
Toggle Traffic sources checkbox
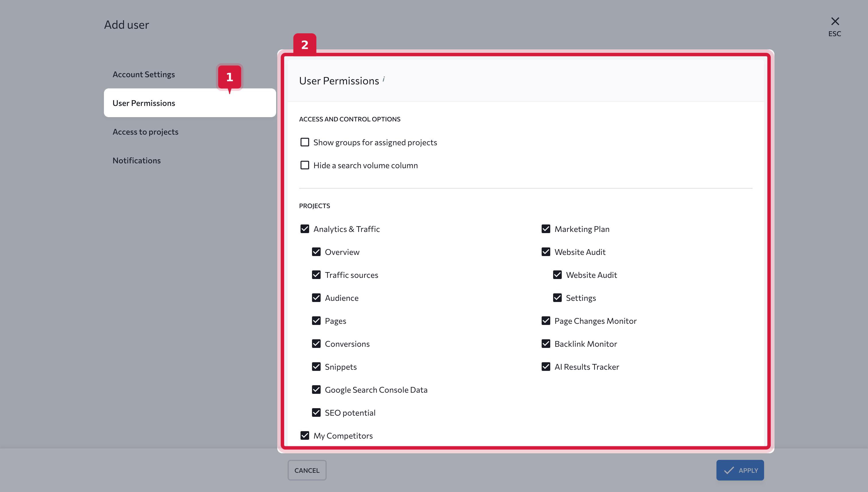(x=316, y=275)
